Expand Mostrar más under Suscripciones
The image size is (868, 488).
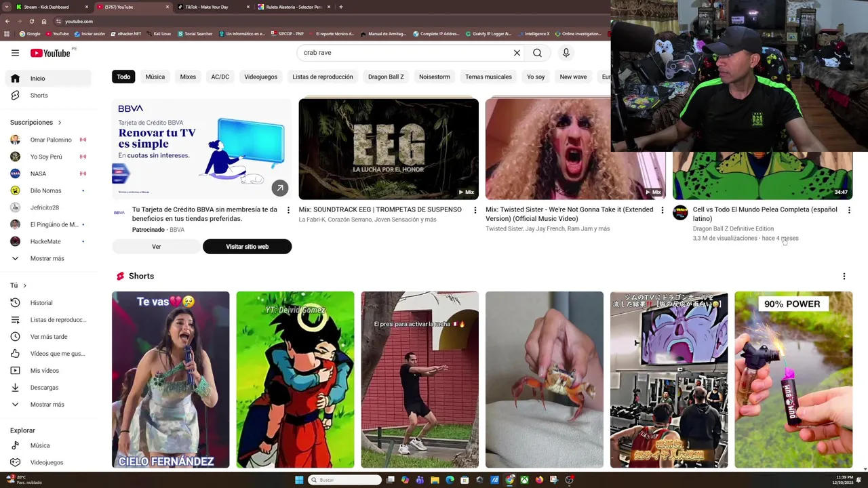tap(47, 258)
